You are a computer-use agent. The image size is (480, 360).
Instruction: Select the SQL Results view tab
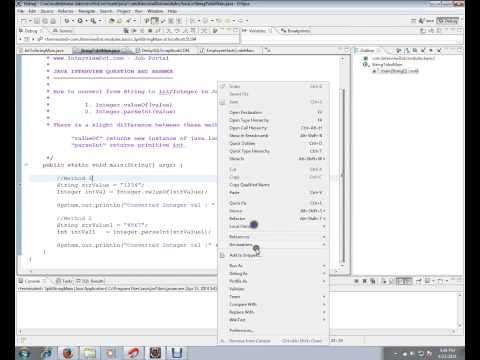[x=90, y=281]
